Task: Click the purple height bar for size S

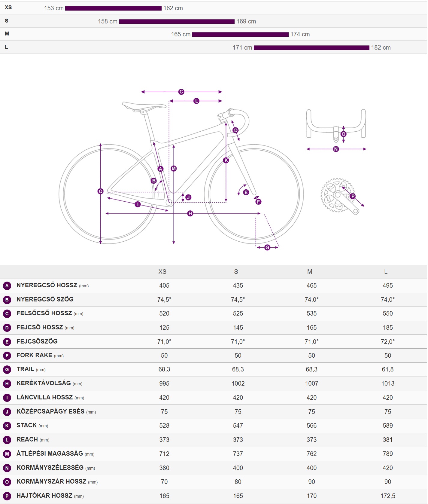Action: pyautogui.click(x=177, y=22)
